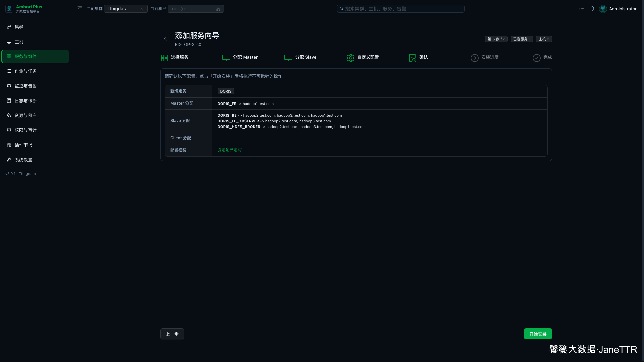Image resolution: width=644 pixels, height=362 pixels.
Task: Select the 确认 step label
Action: click(424, 57)
